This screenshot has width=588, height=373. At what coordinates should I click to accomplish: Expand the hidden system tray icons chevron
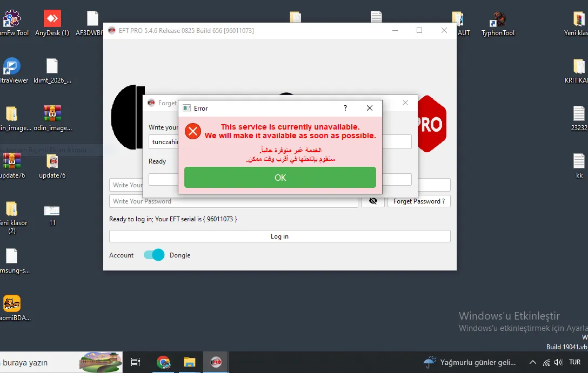coord(532,362)
